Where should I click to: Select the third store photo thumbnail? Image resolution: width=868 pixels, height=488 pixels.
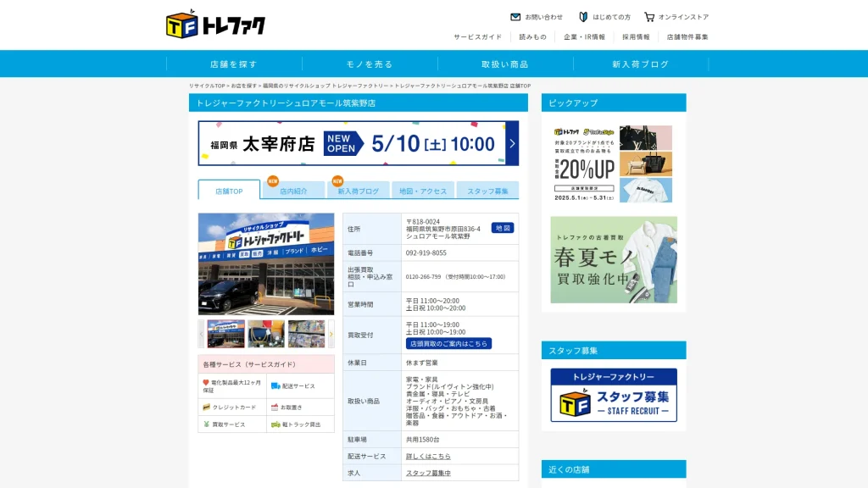pos(307,334)
